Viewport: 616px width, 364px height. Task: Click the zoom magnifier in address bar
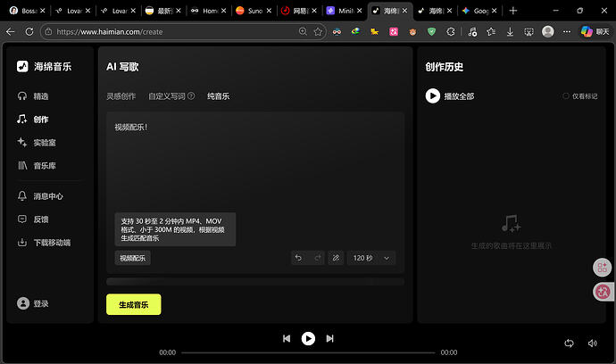coord(303,32)
